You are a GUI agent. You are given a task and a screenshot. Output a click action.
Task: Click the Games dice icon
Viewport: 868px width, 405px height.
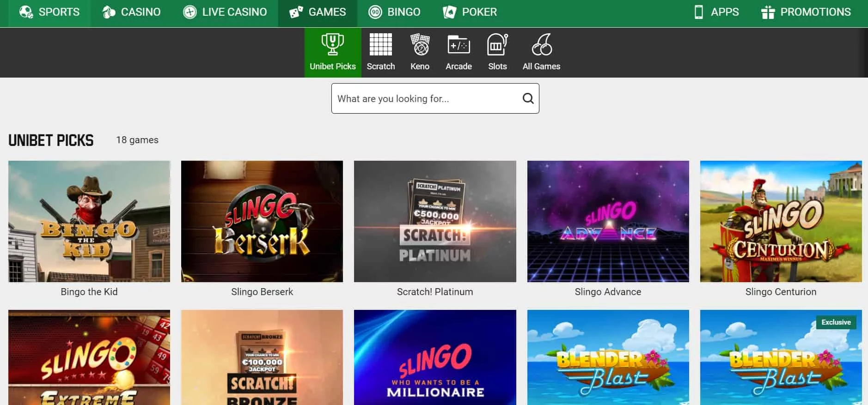click(x=296, y=12)
